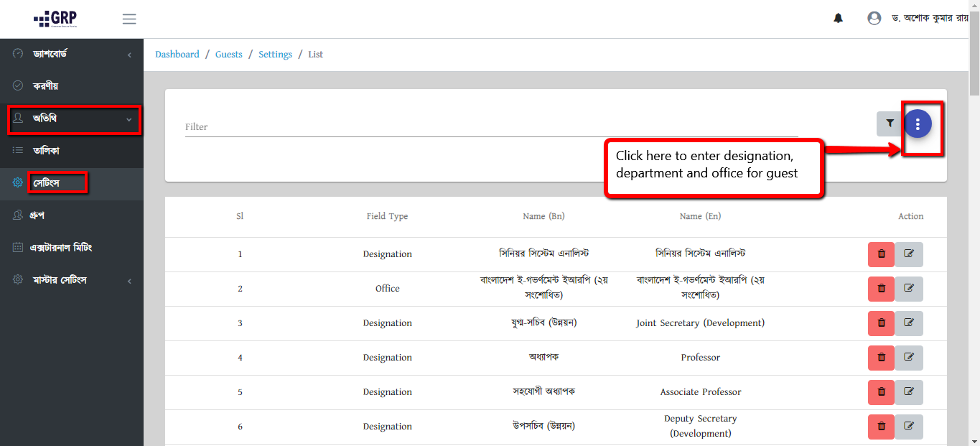Open the ড্যাশবোর্ড sidebar item
Viewport: 980px width, 446px height.
[x=72, y=54]
